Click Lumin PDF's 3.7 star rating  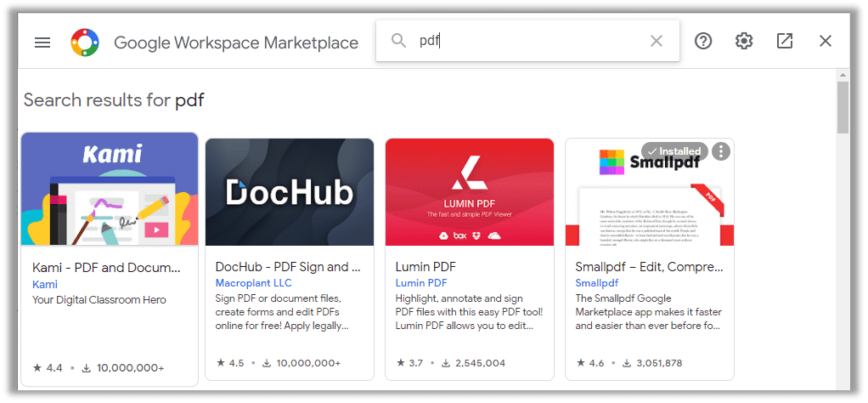(x=409, y=363)
